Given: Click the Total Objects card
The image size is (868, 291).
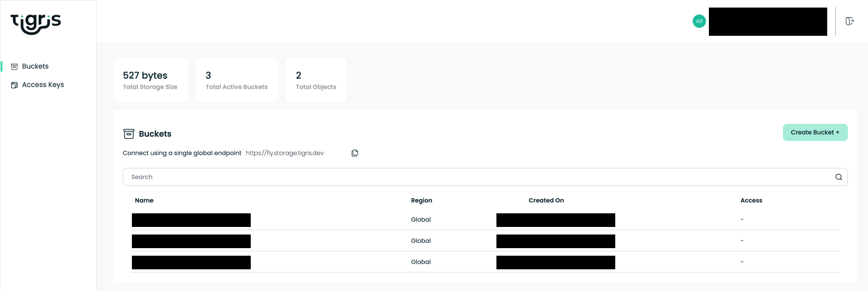Looking at the screenshot, I should [x=316, y=80].
